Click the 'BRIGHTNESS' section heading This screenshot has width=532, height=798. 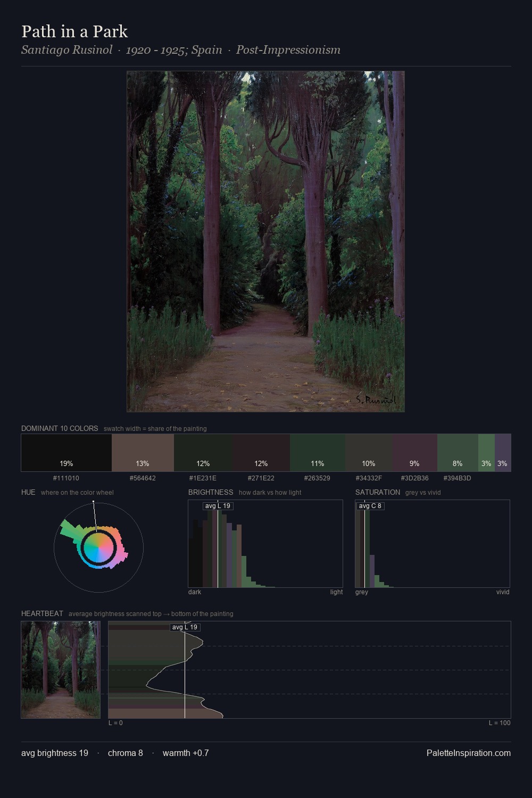(211, 492)
